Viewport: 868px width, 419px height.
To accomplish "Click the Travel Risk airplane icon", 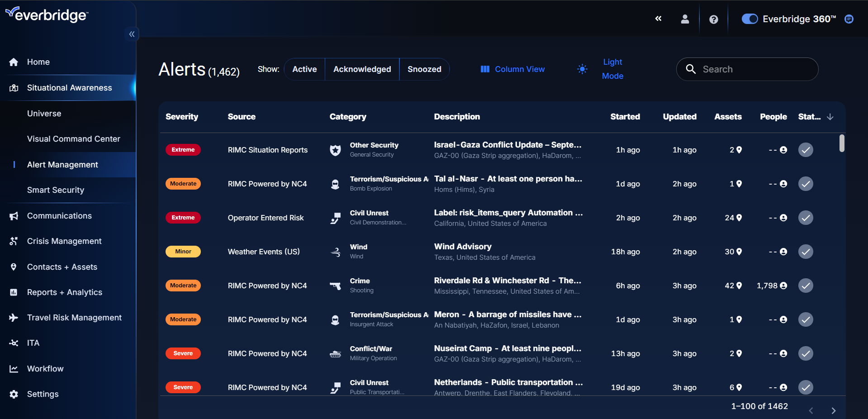I will click(x=14, y=318).
